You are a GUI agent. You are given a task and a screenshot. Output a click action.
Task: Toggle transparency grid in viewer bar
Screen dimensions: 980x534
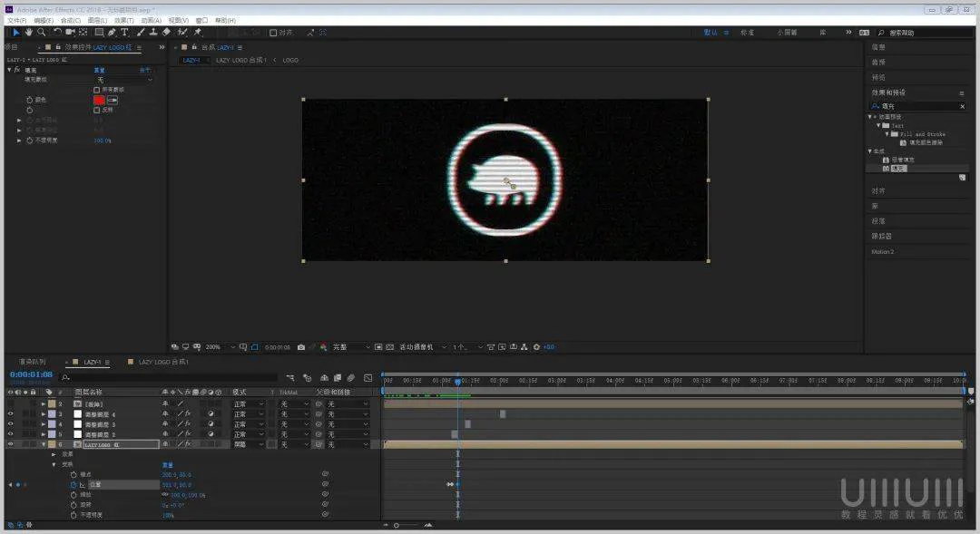(390, 347)
